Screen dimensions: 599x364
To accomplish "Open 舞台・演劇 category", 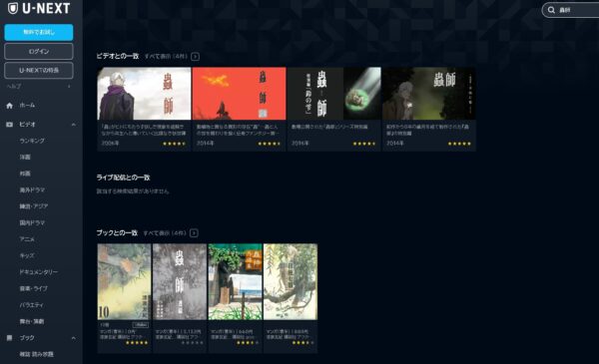I will [32, 322].
